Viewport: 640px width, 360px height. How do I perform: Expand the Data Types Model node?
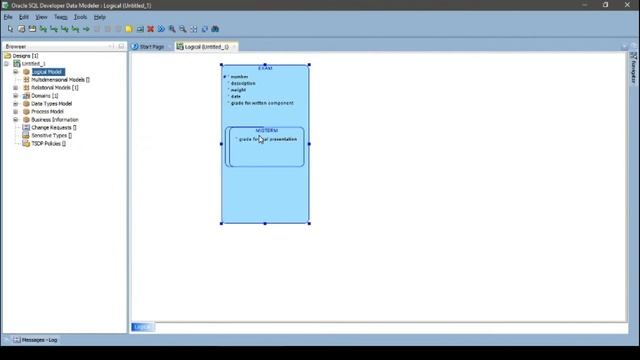16,104
